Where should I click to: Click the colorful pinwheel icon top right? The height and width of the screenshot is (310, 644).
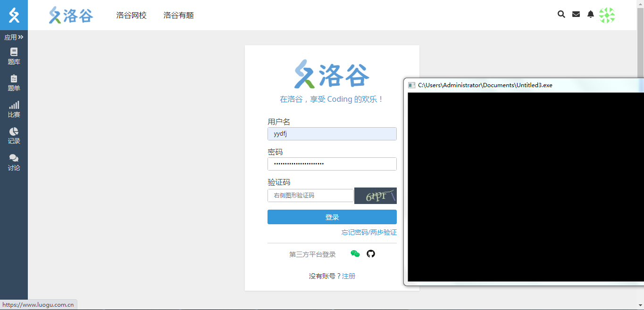point(607,15)
